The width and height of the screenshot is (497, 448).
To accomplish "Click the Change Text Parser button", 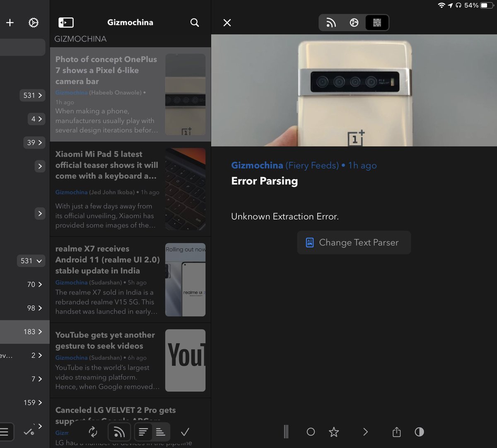I will click(354, 243).
